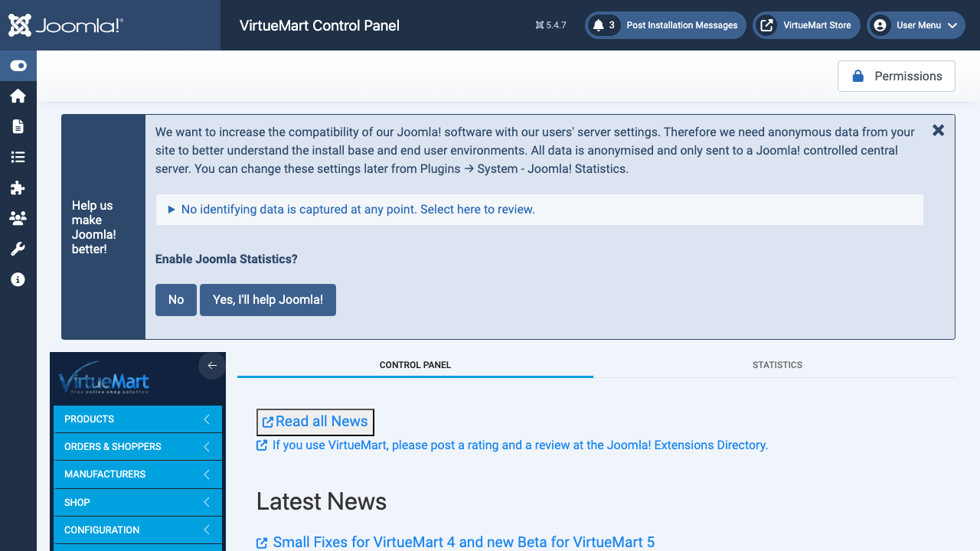Open the Users group icon

click(18, 218)
